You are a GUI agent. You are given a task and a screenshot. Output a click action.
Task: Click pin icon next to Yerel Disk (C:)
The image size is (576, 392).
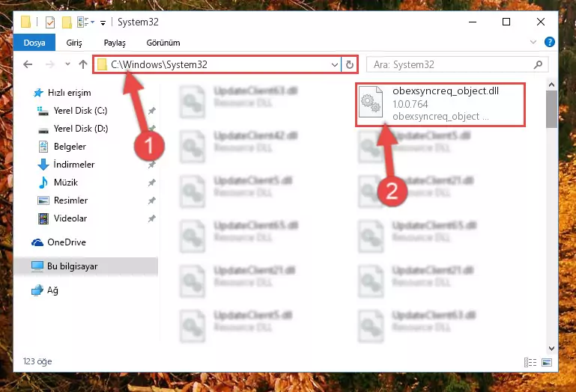pos(152,111)
